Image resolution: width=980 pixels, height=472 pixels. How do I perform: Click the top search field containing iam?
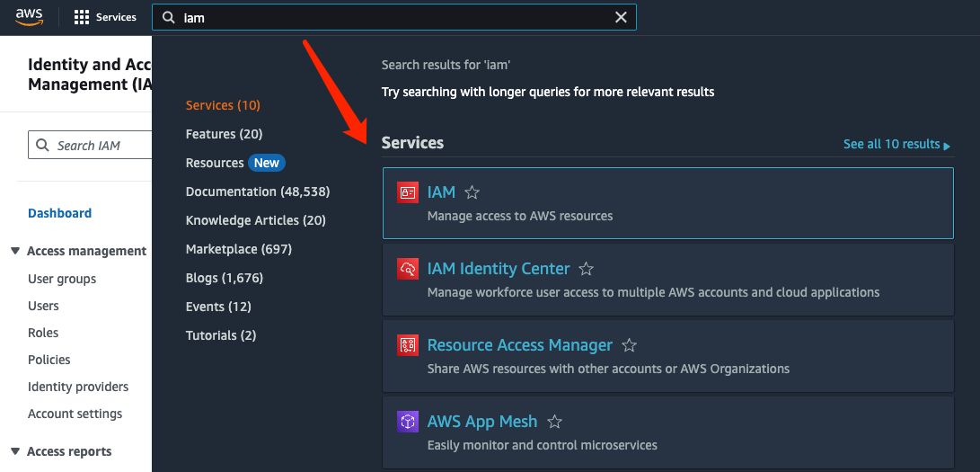point(393,17)
